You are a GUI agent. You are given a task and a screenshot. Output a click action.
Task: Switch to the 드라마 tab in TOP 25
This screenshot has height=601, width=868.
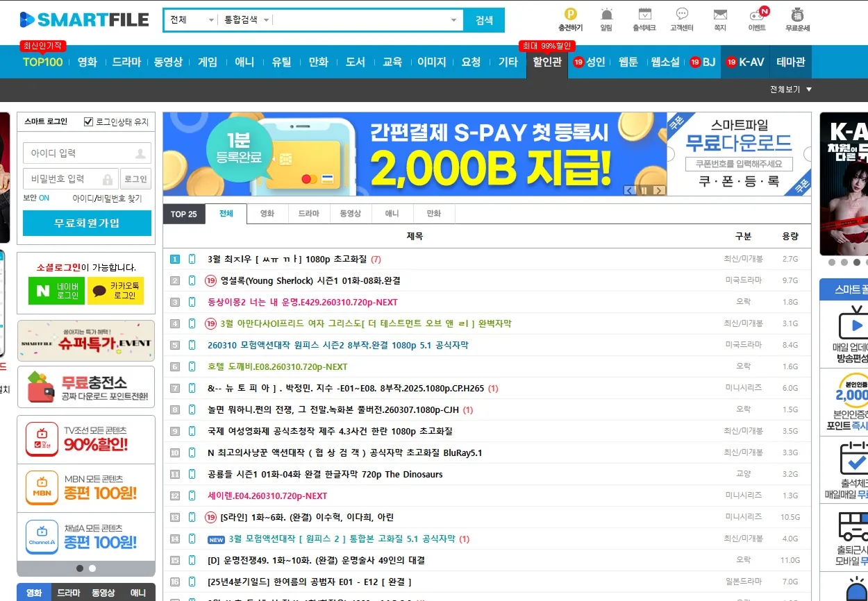pyautogui.click(x=309, y=214)
